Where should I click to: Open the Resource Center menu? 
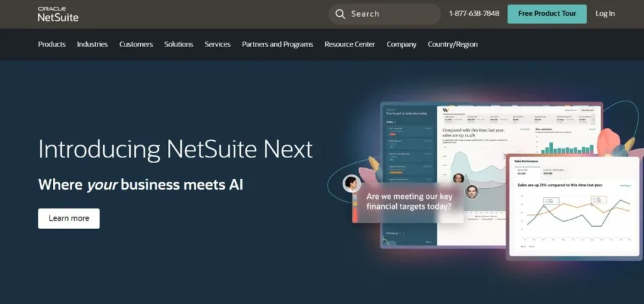pyautogui.click(x=350, y=44)
